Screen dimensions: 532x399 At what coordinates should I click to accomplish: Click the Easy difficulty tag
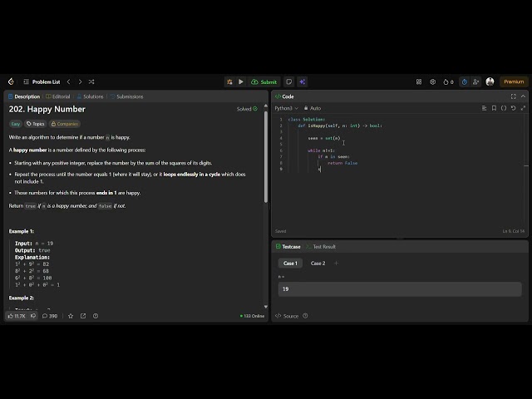coord(16,124)
